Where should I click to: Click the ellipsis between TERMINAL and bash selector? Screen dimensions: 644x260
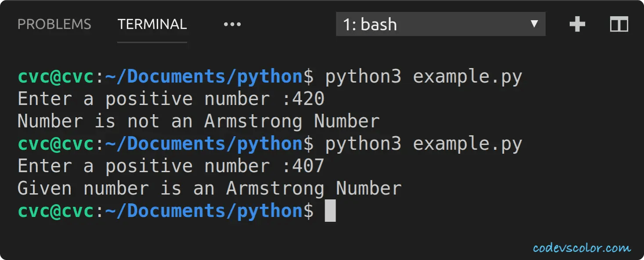click(232, 24)
